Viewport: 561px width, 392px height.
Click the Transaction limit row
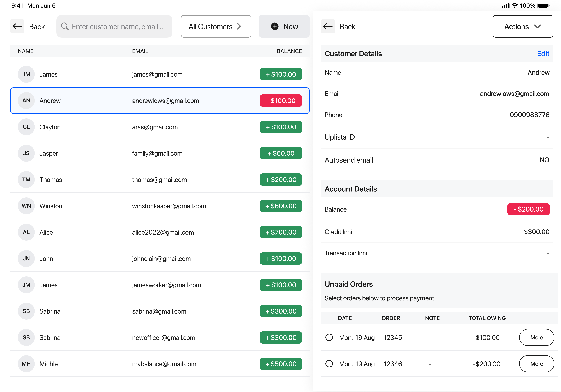coord(437,253)
